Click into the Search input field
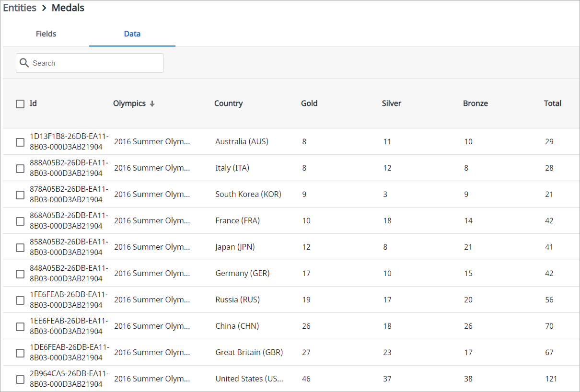Viewport: 580px width, 392px height. [x=96, y=63]
